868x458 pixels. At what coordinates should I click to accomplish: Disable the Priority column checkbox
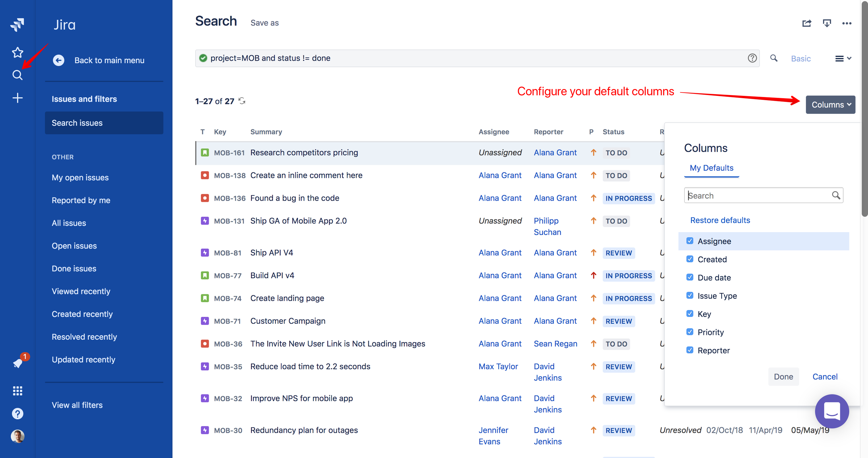pos(690,331)
